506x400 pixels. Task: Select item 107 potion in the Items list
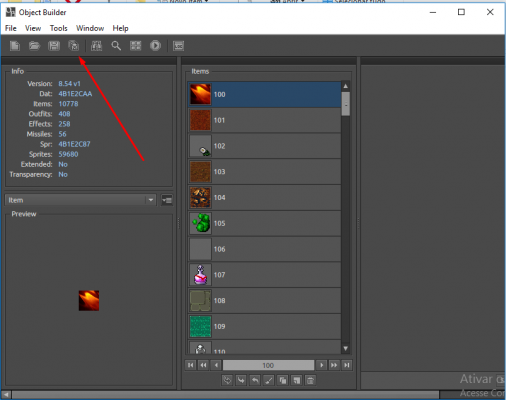[264, 275]
